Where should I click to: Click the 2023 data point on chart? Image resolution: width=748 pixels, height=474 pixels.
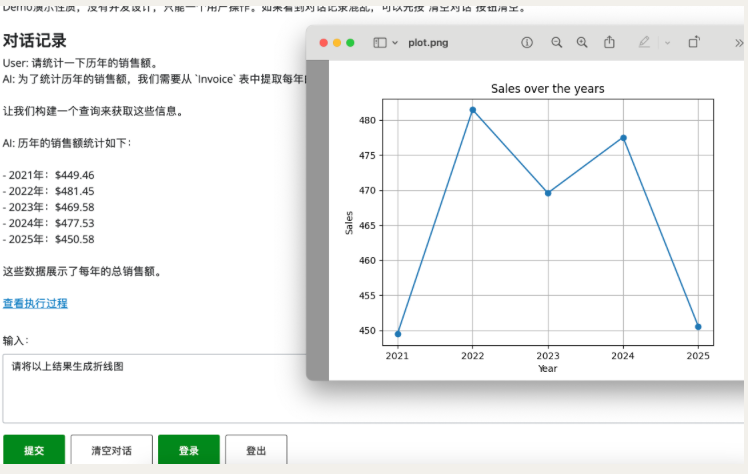click(548, 193)
